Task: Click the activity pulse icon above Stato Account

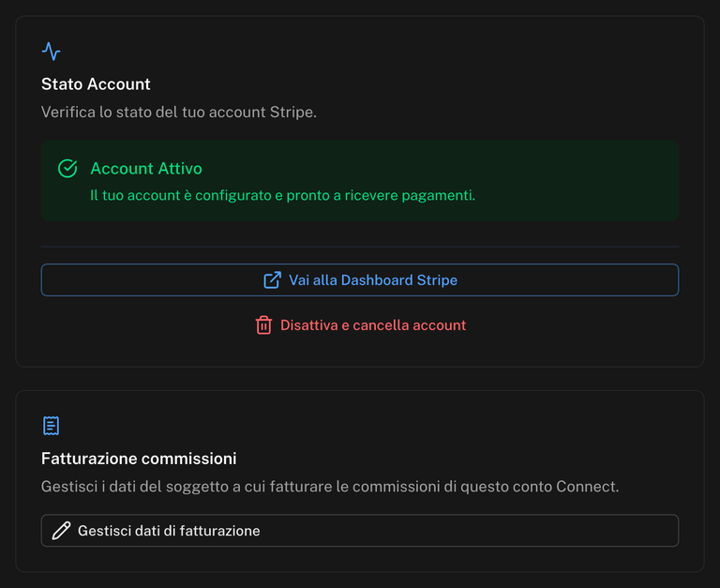Action: (51, 52)
